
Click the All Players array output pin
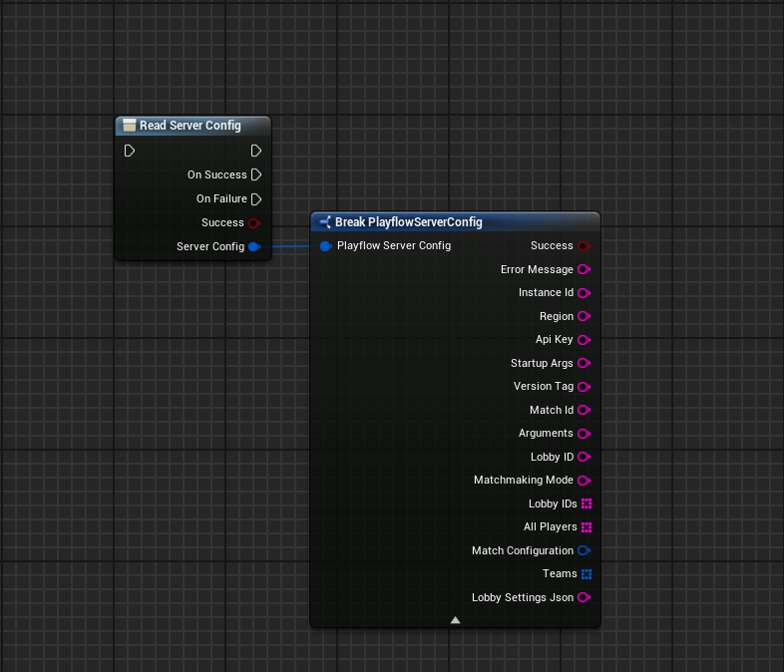[587, 526]
